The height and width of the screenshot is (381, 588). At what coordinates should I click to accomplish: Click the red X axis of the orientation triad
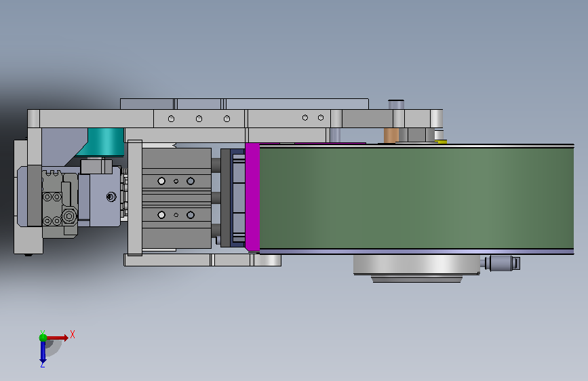point(58,338)
